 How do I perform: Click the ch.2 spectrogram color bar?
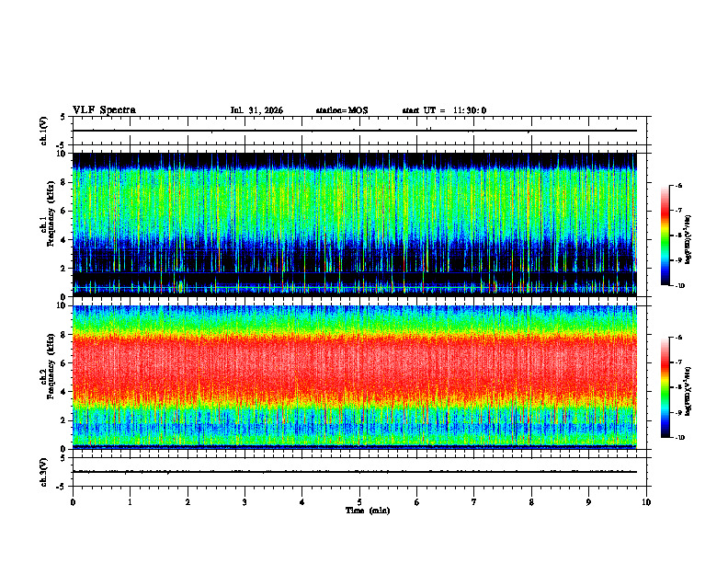pyautogui.click(x=665, y=387)
